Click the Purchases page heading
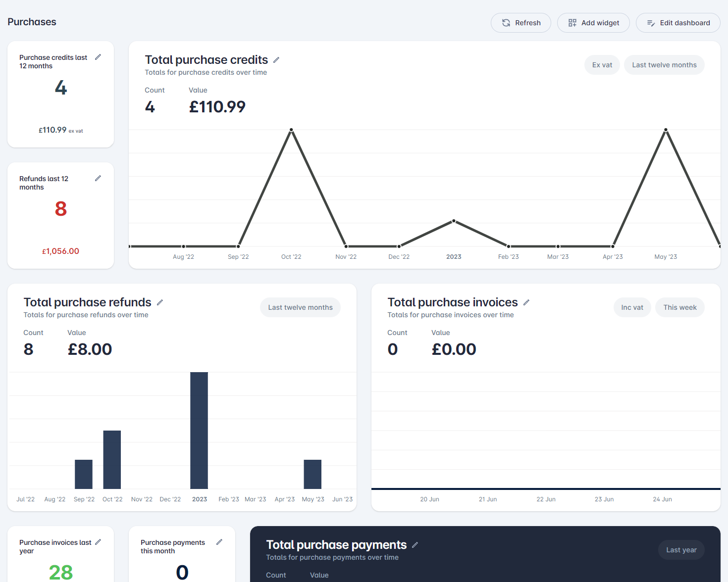This screenshot has height=582, width=728. pyautogui.click(x=32, y=22)
